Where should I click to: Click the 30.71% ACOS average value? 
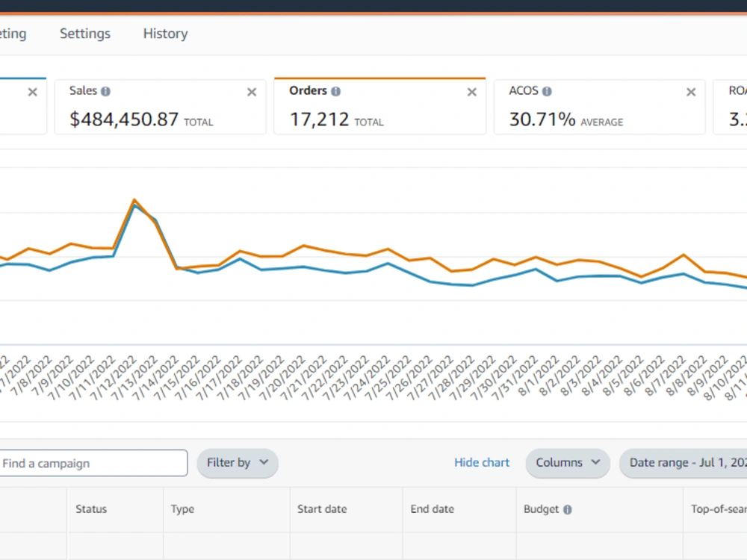point(542,119)
